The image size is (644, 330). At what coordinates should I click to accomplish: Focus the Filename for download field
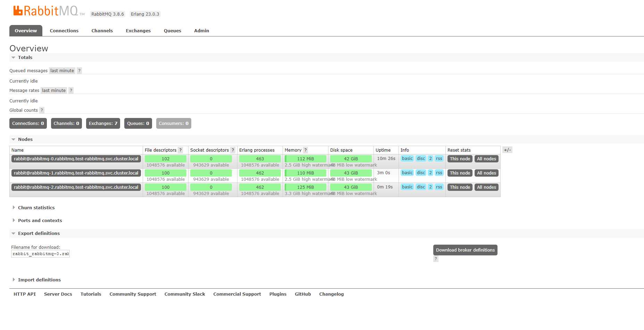coord(40,254)
